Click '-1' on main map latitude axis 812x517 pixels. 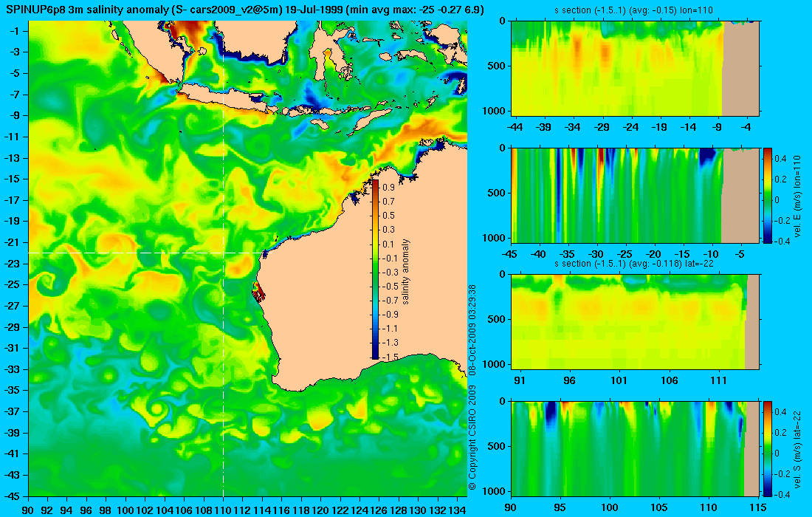pos(13,31)
